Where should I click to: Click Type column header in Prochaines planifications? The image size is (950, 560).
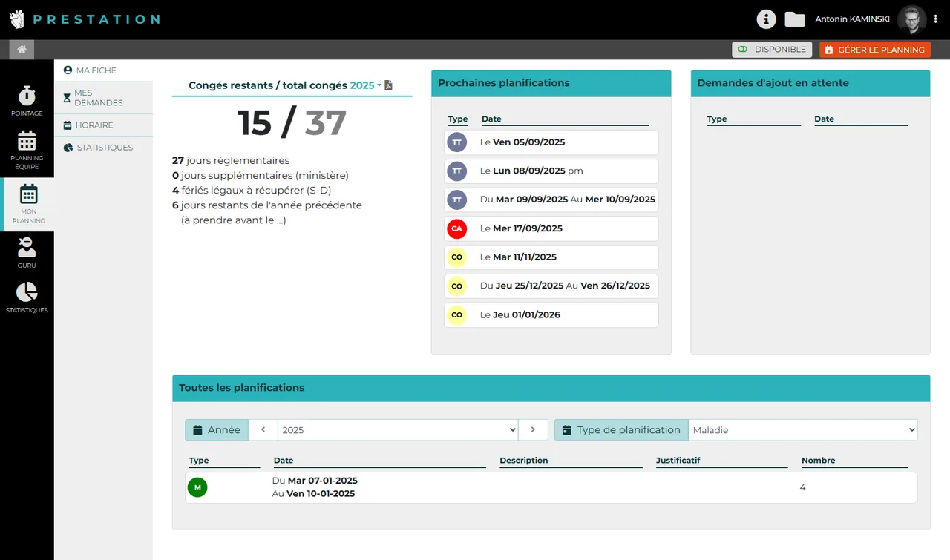(x=458, y=119)
